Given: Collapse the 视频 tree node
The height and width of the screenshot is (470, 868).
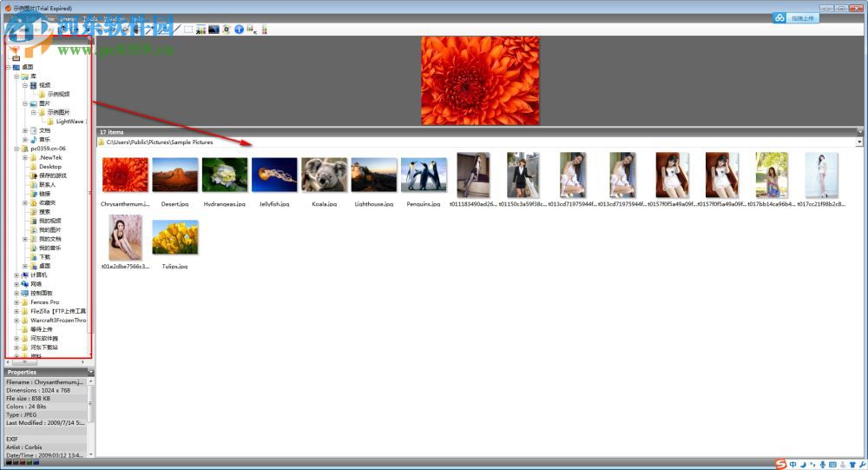Looking at the screenshot, I should pos(25,85).
